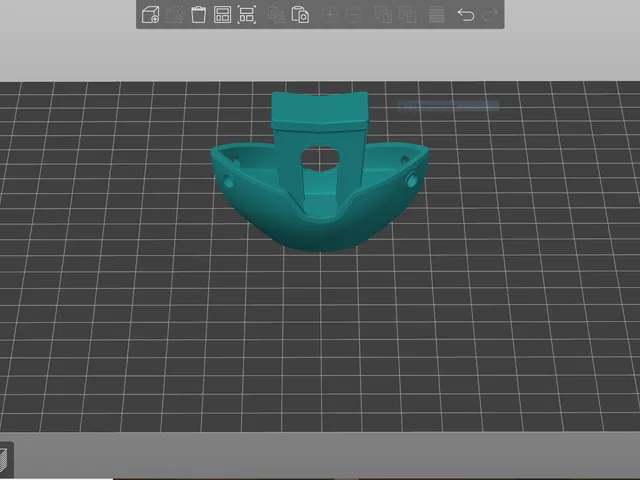Arrange objects on the bed
The image size is (640, 480).
pos(222,15)
